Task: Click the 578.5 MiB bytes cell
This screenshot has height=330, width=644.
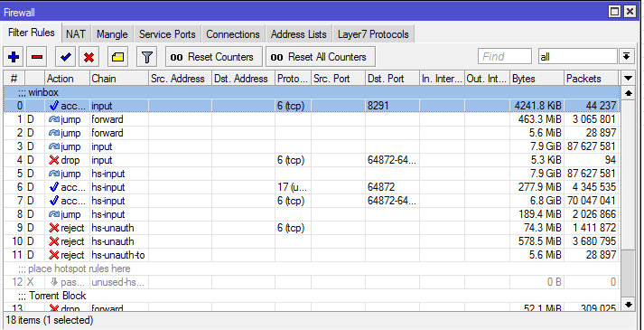Action: click(537, 241)
